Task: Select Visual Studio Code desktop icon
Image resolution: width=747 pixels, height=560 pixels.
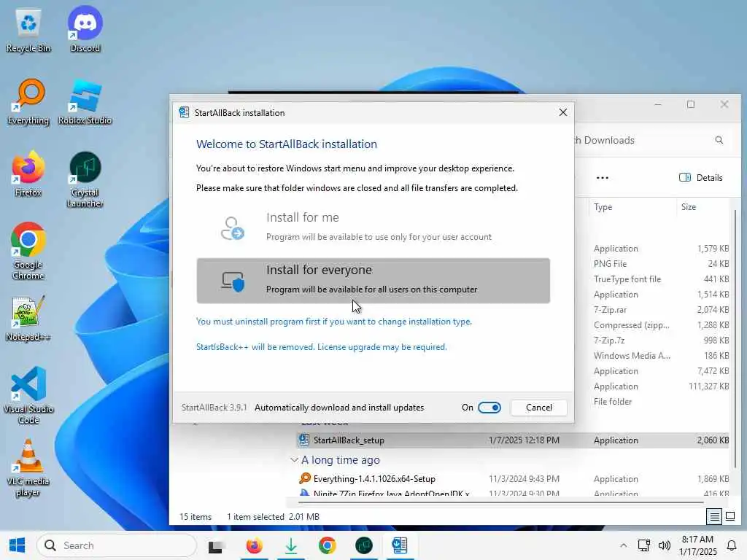Action: [x=28, y=395]
